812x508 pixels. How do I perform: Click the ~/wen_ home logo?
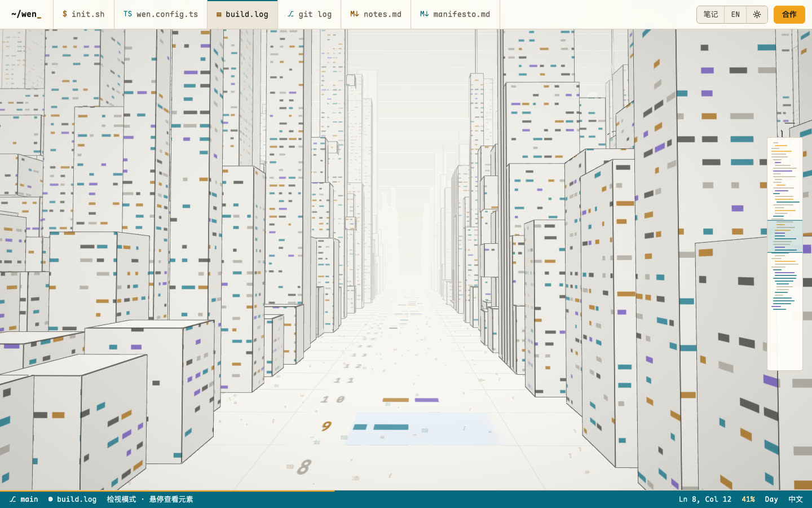[x=26, y=14]
